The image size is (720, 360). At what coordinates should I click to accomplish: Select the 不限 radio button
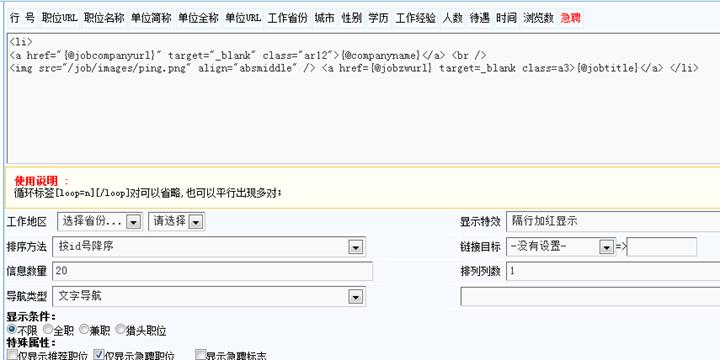[x=12, y=329]
